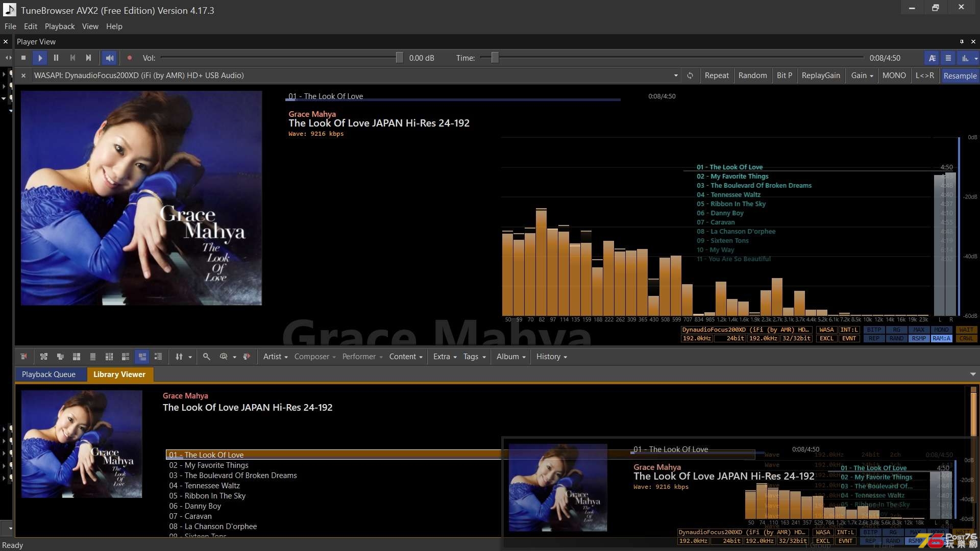Refresh the audio device list icon
Viewport: 980px width, 551px height.
coord(690,76)
